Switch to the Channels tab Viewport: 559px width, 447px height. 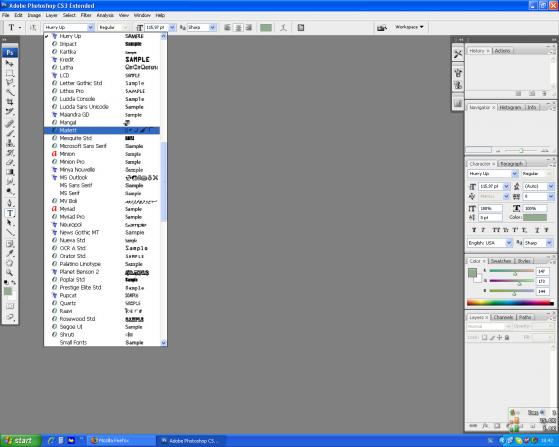tap(503, 317)
